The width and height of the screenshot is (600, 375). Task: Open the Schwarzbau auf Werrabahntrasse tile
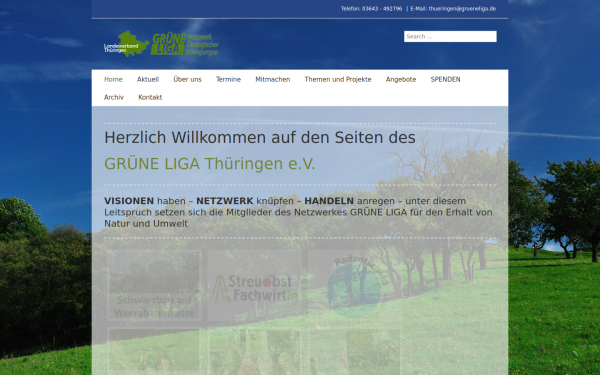click(154, 286)
